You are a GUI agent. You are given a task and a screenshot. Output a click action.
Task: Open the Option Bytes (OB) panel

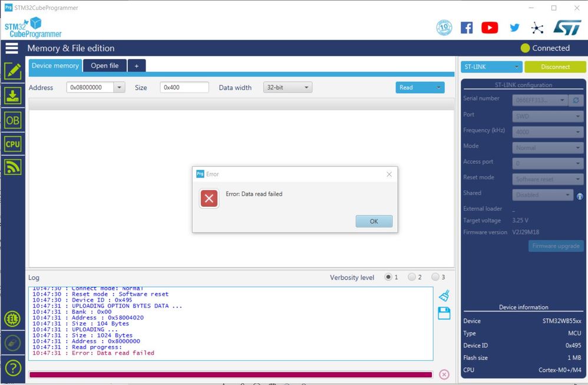tap(13, 120)
